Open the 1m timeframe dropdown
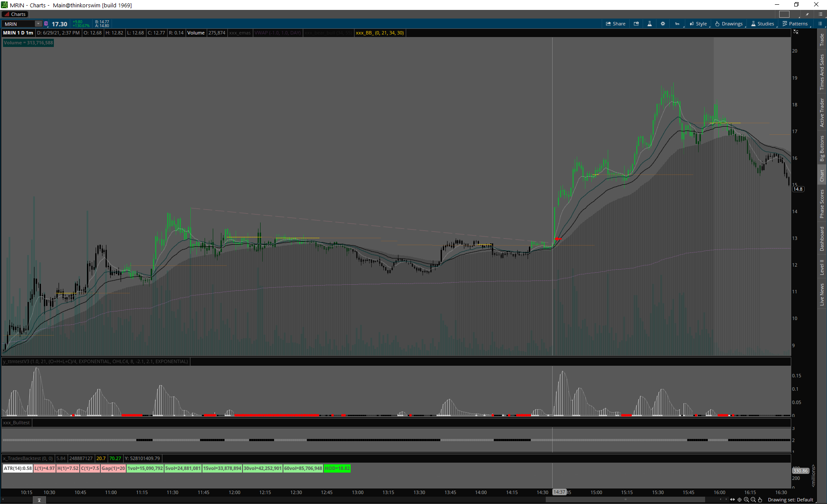The height and width of the screenshot is (504, 827). tap(678, 24)
